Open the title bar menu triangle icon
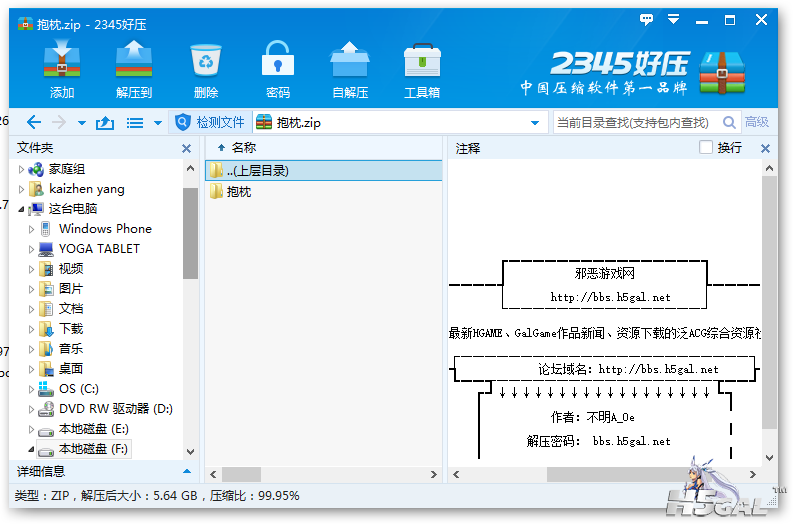 (673, 19)
